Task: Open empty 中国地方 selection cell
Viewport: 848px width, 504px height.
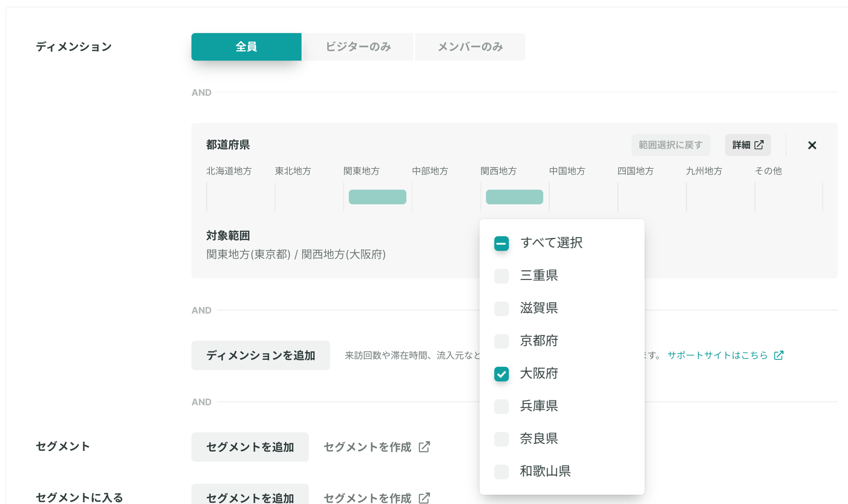Action: coord(583,197)
